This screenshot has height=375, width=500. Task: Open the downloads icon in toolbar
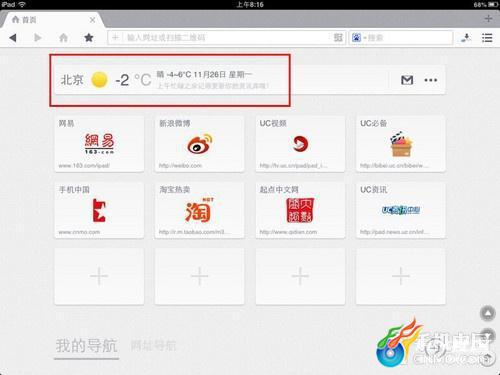(x=466, y=38)
